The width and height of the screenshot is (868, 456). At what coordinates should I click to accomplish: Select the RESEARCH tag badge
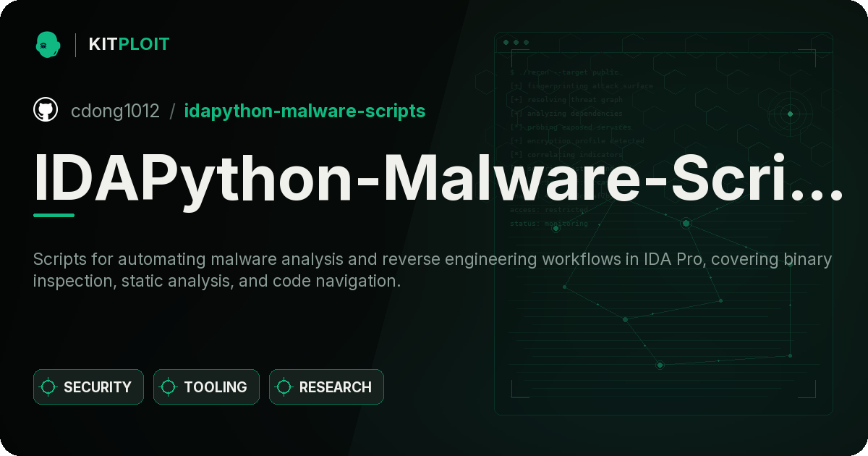click(326, 387)
